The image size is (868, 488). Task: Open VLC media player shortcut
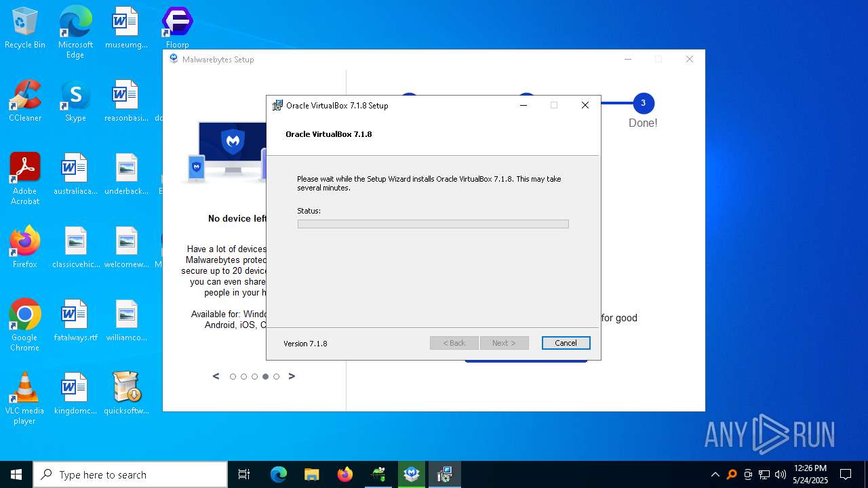pos(25,398)
